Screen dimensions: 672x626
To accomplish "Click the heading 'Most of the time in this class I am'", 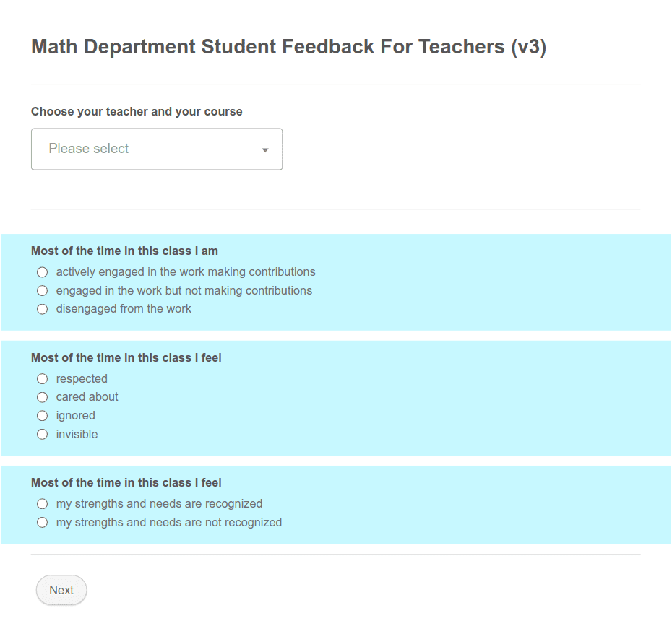I will coord(124,251).
